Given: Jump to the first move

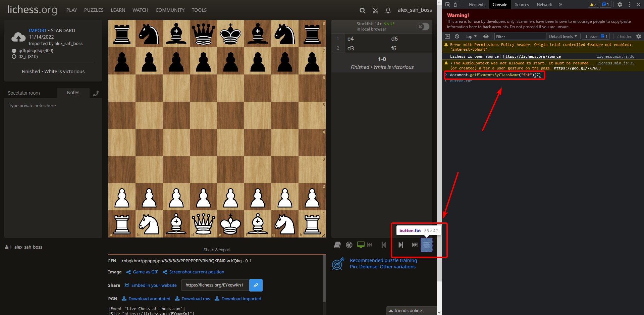Looking at the screenshot, I should 370,245.
